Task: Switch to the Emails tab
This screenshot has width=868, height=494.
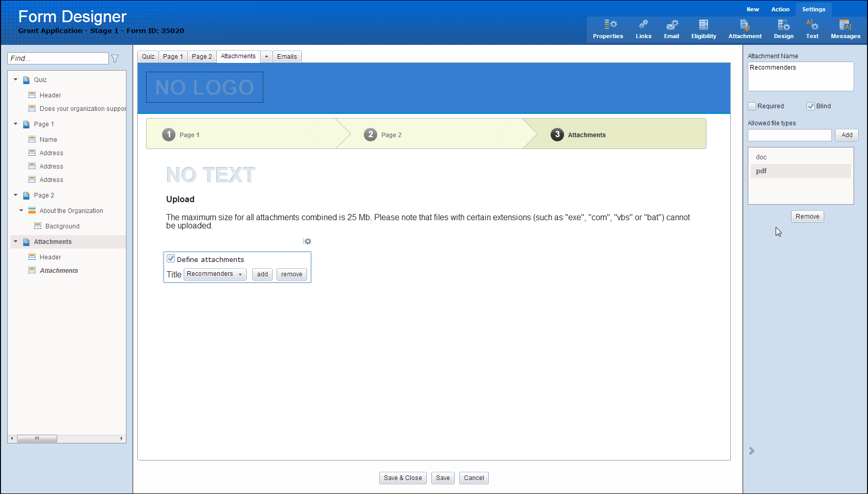Action: [x=287, y=57]
